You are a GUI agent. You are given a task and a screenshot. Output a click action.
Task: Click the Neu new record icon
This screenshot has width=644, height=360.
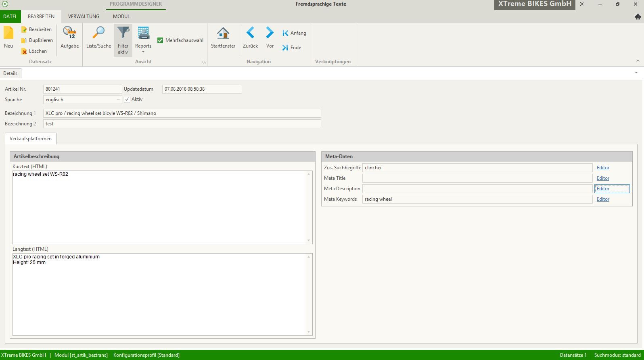(8, 33)
